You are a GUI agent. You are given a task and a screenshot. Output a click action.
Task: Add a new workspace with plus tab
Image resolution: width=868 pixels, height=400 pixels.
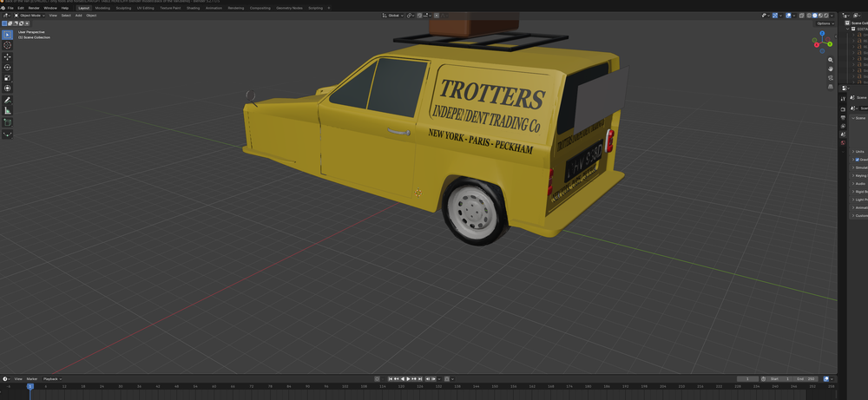(x=329, y=9)
